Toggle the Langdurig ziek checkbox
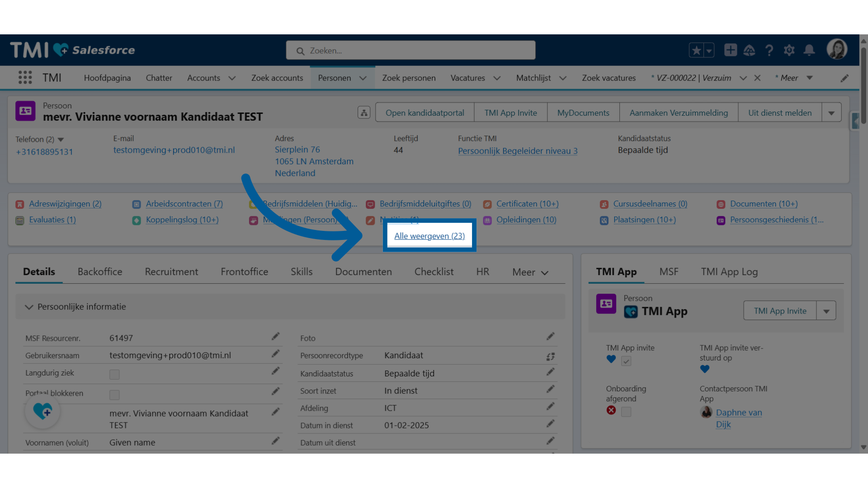This screenshot has height=488, width=868. click(x=114, y=373)
